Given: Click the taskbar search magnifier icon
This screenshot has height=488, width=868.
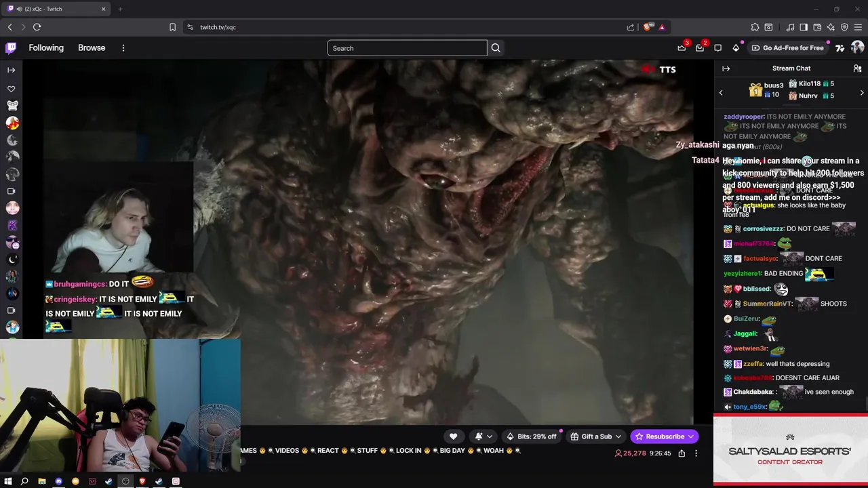Looking at the screenshot, I should click(x=24, y=481).
